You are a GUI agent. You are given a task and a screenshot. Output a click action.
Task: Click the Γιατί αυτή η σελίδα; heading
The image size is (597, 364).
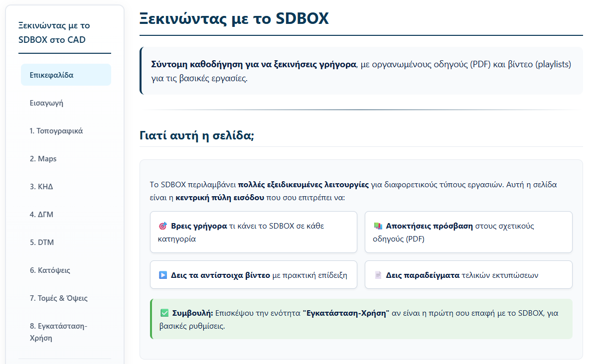pyautogui.click(x=197, y=135)
